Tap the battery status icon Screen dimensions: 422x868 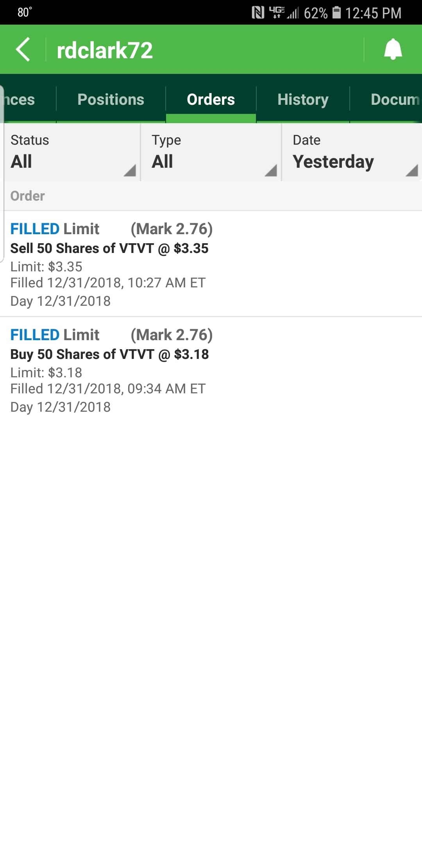(336, 13)
